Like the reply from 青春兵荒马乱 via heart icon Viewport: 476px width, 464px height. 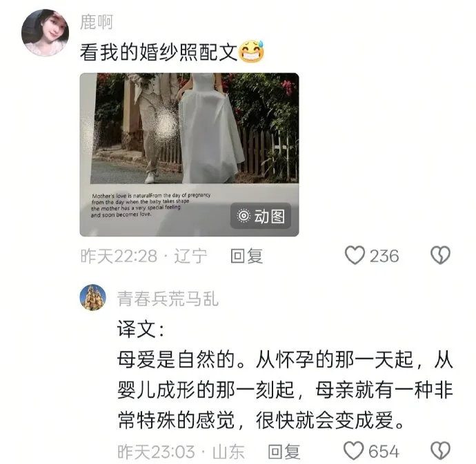coord(354,451)
